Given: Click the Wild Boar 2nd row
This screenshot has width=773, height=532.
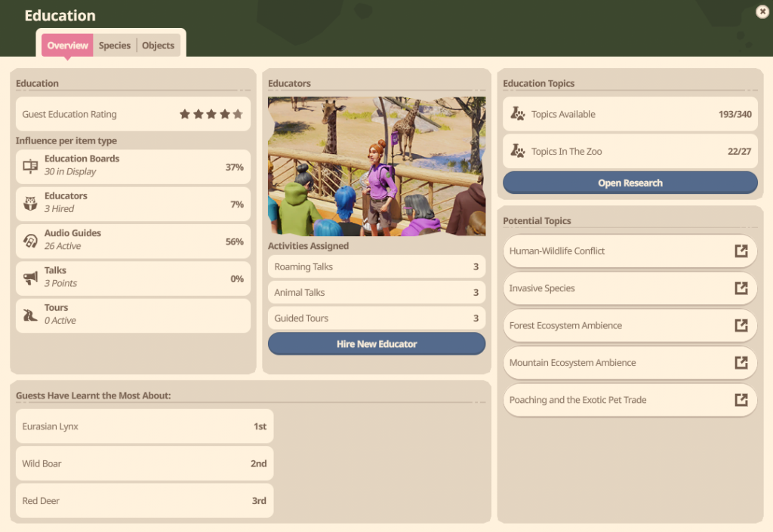Looking at the screenshot, I should click(x=144, y=463).
